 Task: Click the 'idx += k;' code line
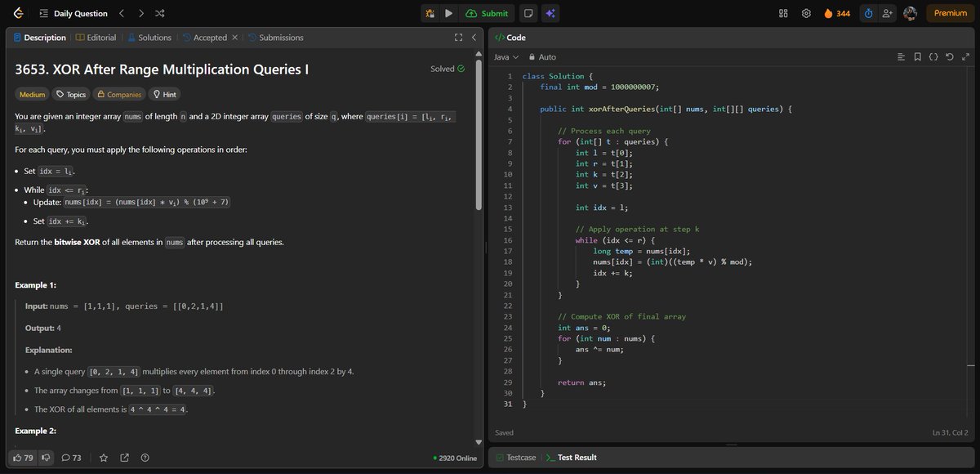(612, 273)
